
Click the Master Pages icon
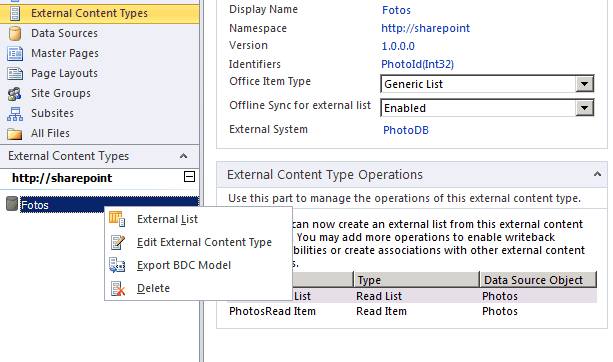15,53
